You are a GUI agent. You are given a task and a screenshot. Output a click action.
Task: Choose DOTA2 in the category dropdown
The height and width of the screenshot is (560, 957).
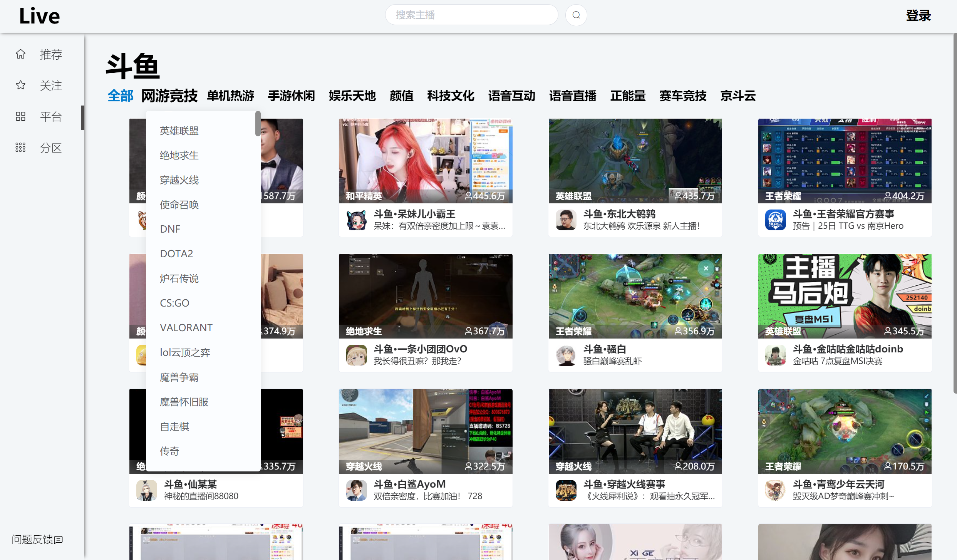(x=176, y=254)
